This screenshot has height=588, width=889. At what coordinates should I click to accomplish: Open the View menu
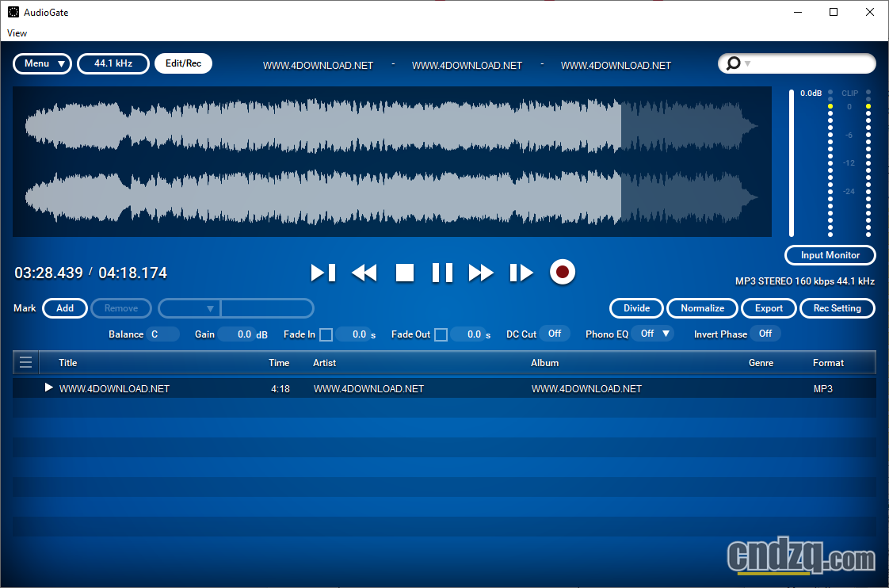click(x=17, y=33)
